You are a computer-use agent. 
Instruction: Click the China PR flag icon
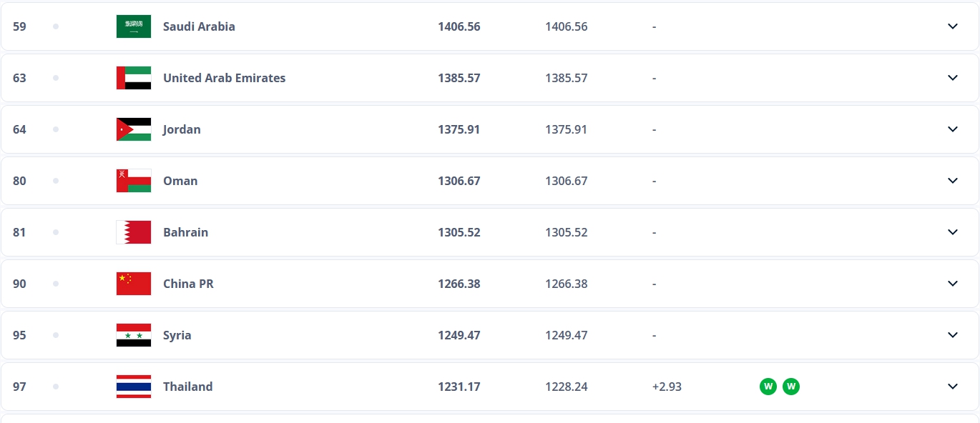tap(134, 284)
